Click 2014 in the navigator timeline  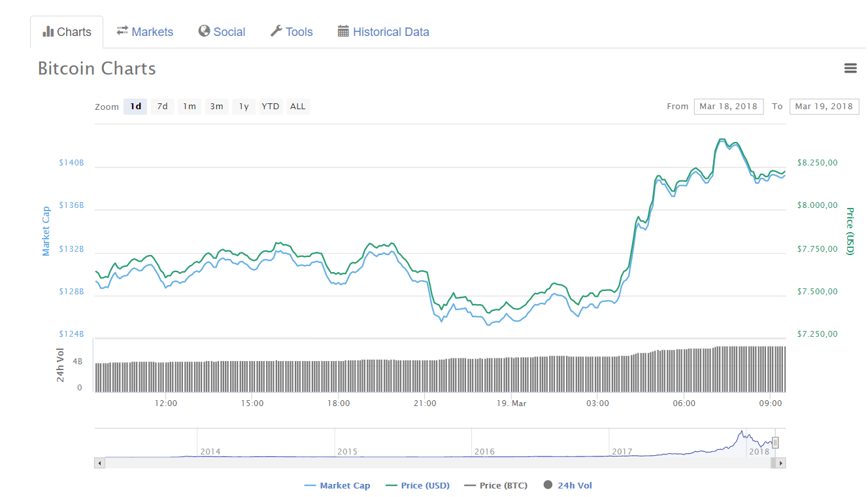[210, 452]
